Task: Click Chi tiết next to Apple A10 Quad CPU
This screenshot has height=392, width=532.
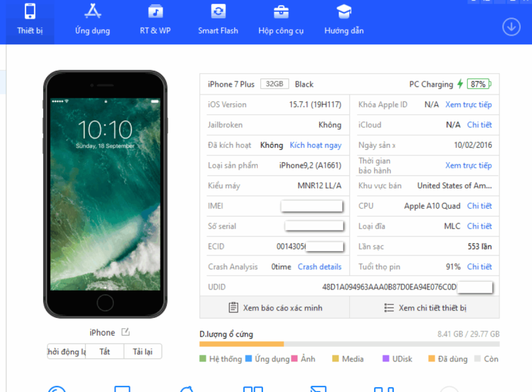Action: pos(479,206)
